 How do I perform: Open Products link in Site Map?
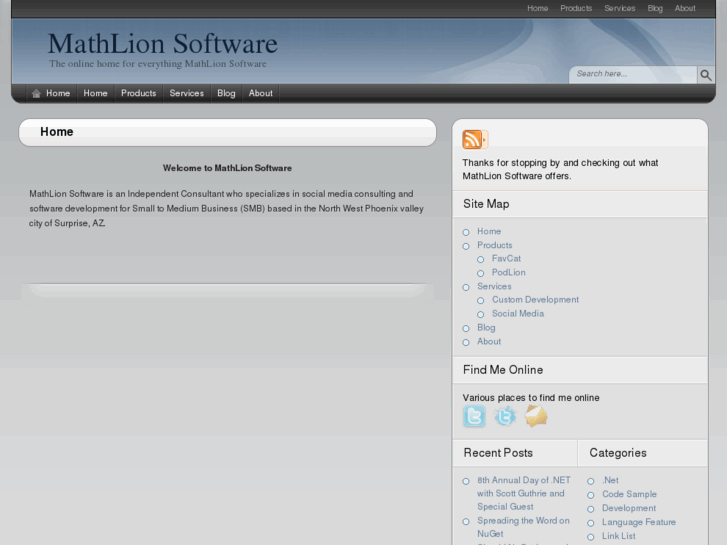click(495, 245)
